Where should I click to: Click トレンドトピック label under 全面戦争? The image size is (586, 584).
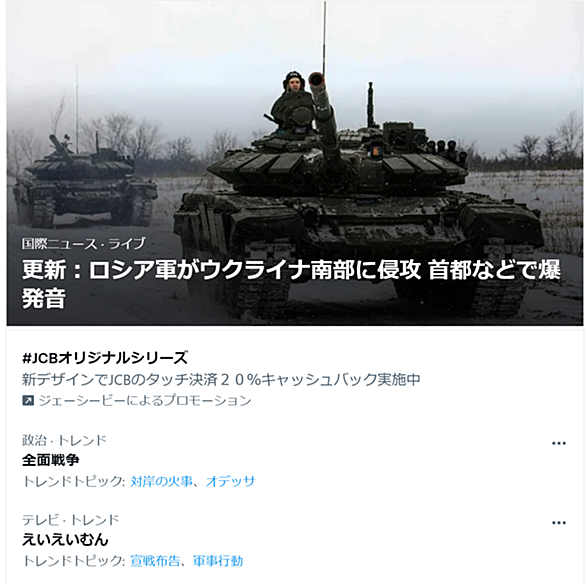click(x=73, y=481)
